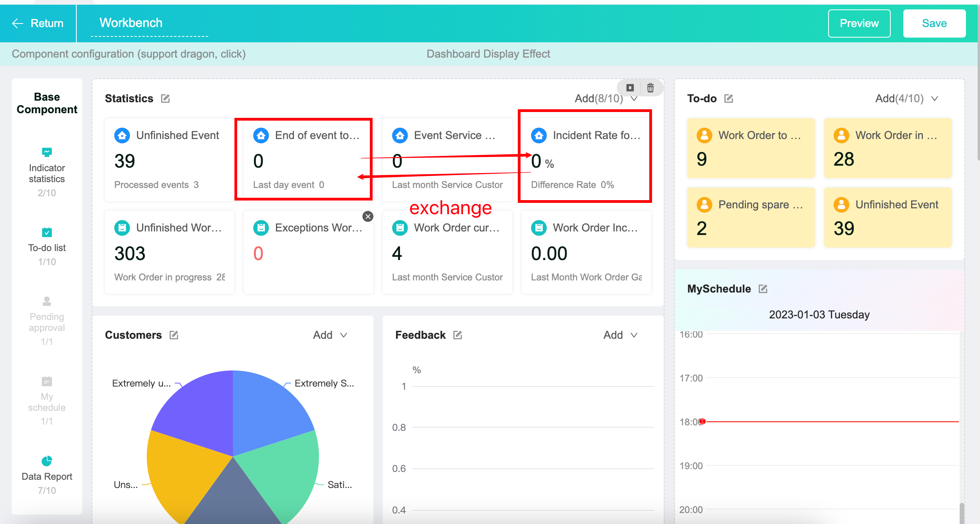Click the Feedback edit pencil icon

(458, 335)
